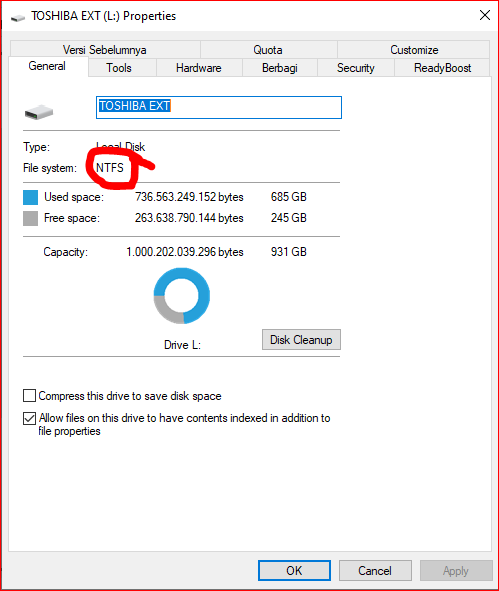
Task: Click the drive icon beside the name field
Action: coord(39,112)
